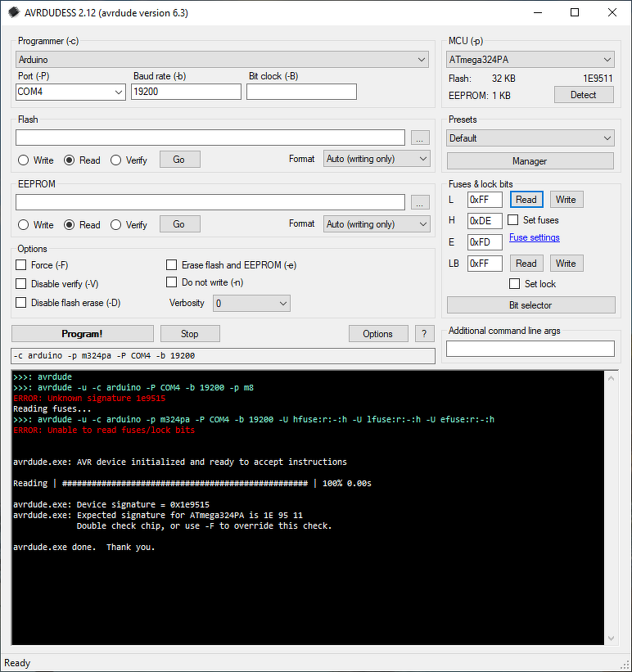Click the L fuse field showing 0xFF
632x672 pixels.
tap(485, 200)
